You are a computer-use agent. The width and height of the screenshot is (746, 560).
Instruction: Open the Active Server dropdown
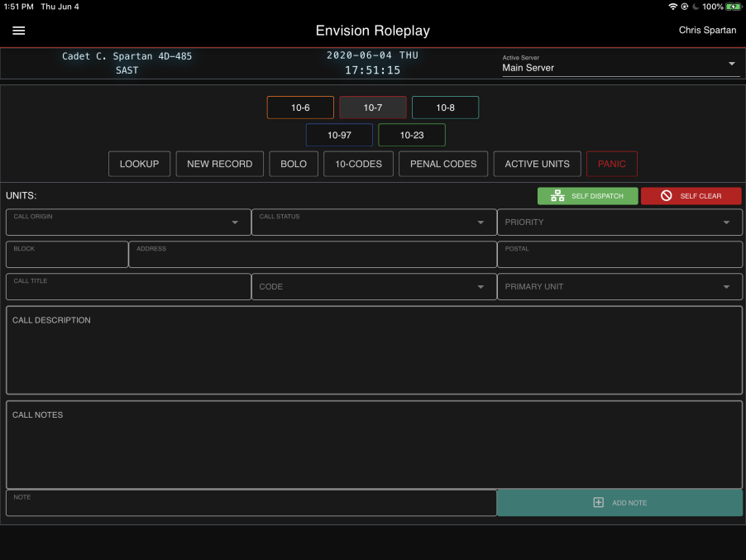pos(731,64)
